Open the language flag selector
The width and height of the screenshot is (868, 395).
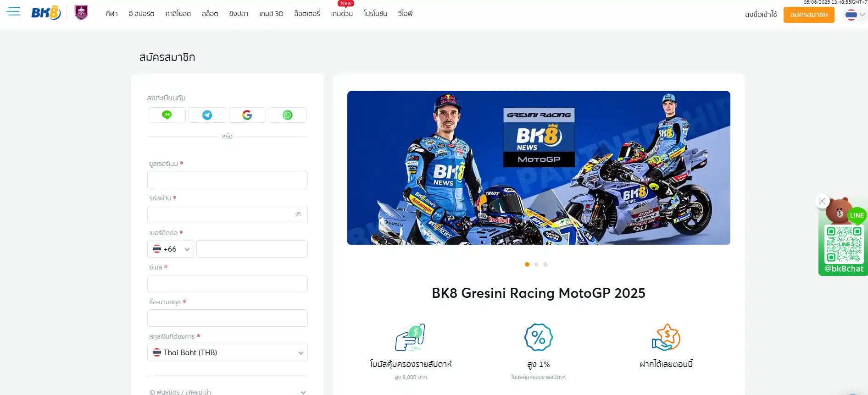point(855,15)
